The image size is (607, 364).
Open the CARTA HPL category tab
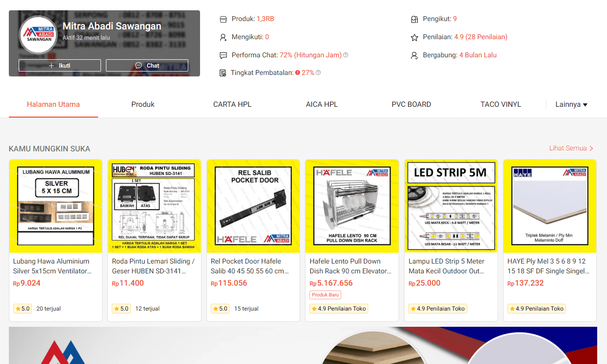tap(232, 104)
